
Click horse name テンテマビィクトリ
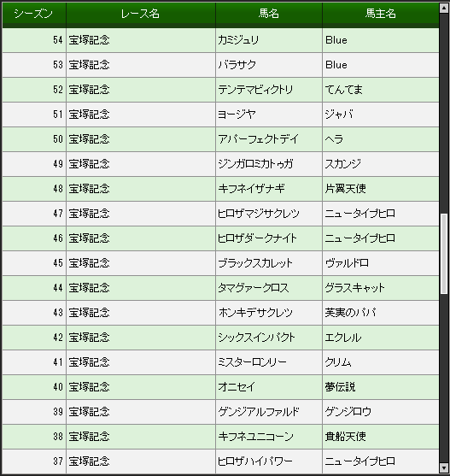(x=255, y=90)
